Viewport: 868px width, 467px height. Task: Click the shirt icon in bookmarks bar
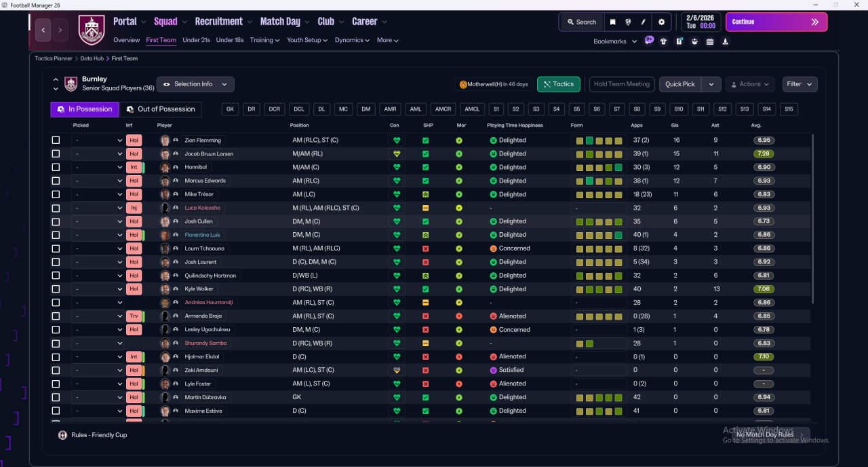(x=663, y=41)
